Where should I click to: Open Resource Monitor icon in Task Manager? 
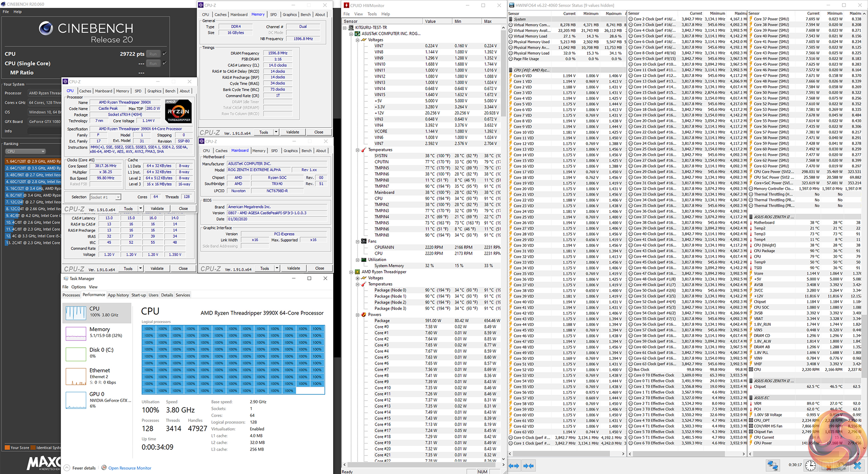click(104, 468)
